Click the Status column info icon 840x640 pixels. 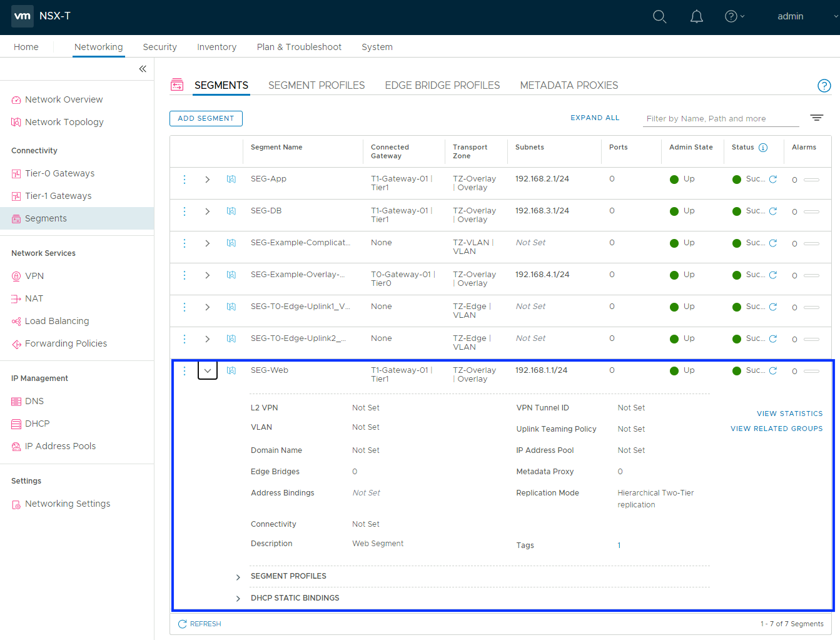coord(763,148)
